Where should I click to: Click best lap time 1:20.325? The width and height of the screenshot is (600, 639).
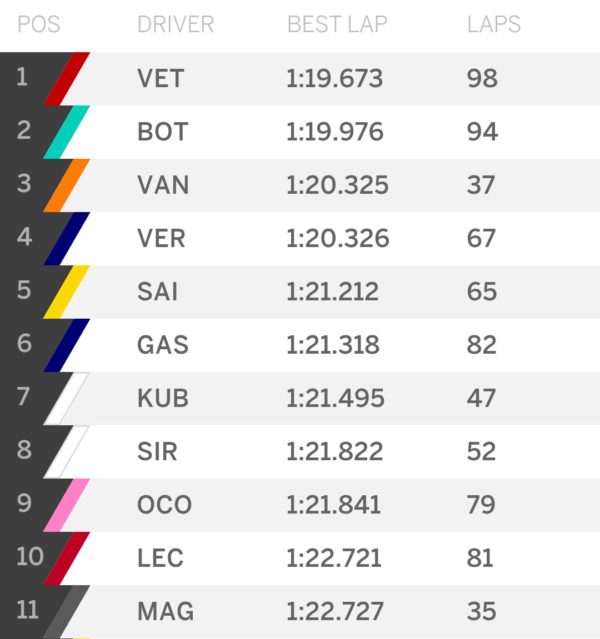337,185
